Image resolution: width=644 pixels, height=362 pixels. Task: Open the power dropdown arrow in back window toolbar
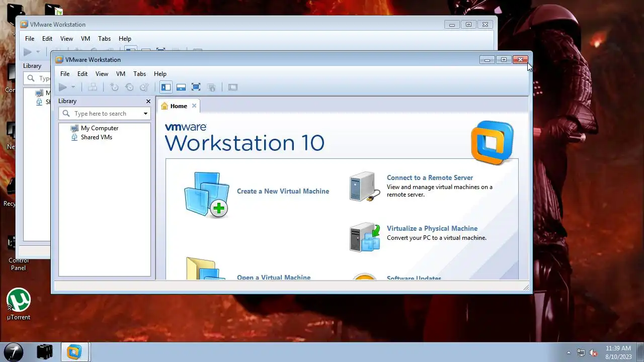click(x=38, y=52)
